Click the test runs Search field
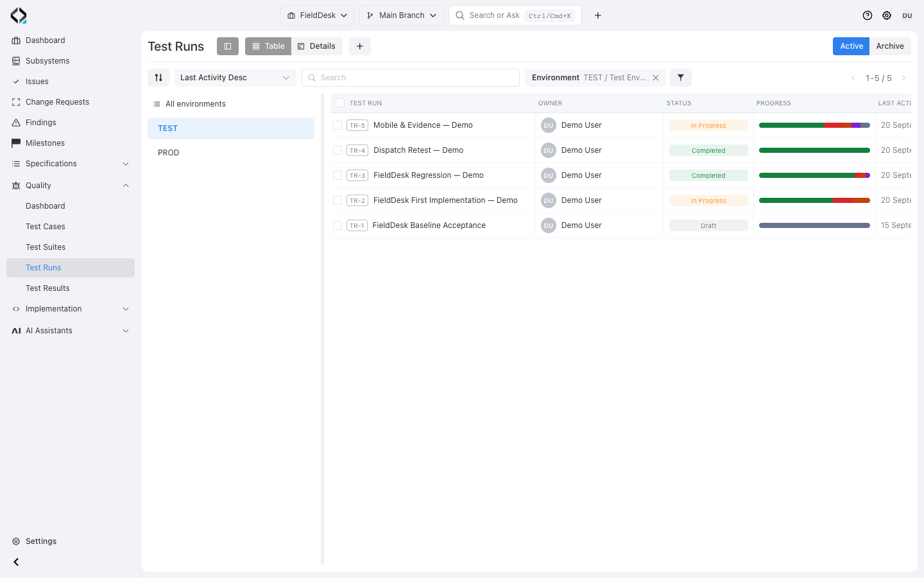The width and height of the screenshot is (924, 578). pos(411,78)
